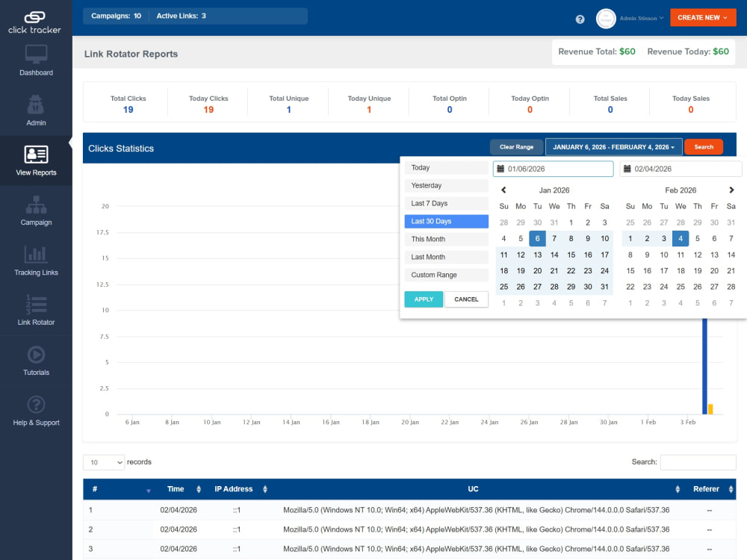
Task: Open the Campaign hierarchy icon
Action: pyautogui.click(x=36, y=205)
